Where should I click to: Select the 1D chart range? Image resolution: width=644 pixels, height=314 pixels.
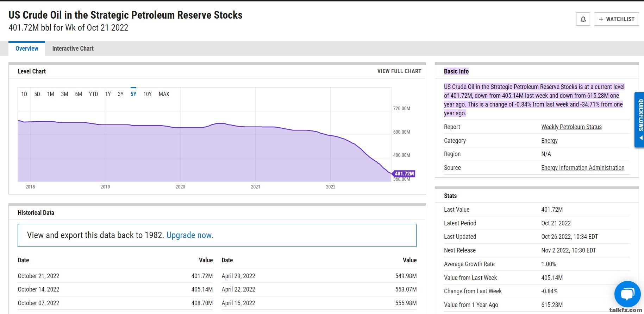[x=24, y=94]
